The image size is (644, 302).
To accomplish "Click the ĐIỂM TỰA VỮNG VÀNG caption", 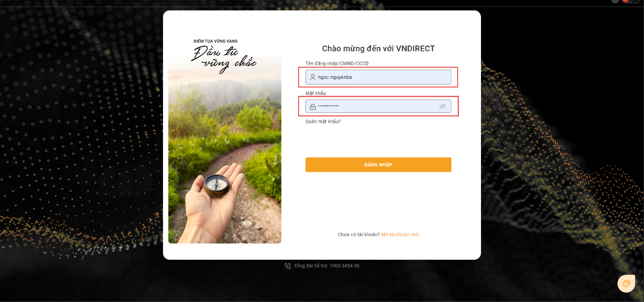I will click(x=216, y=41).
